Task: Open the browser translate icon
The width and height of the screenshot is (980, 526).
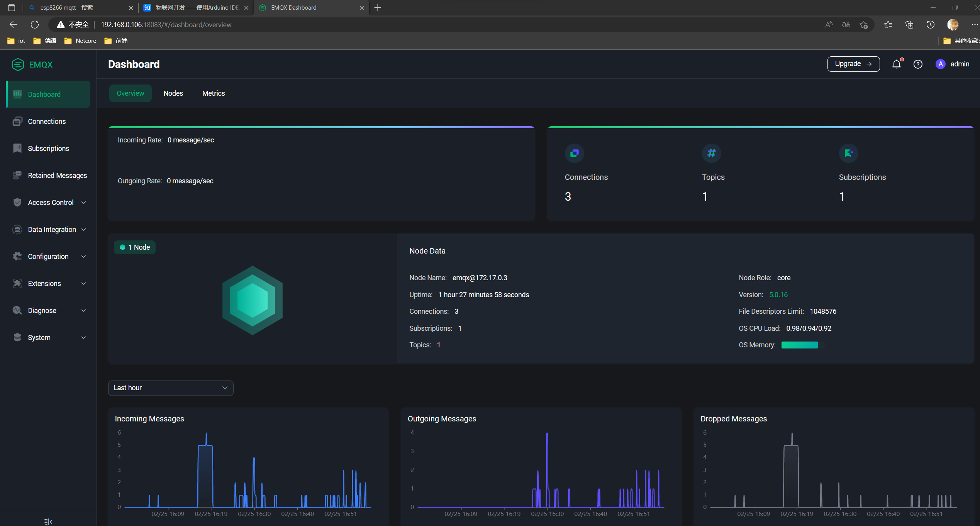Action: 846,25
